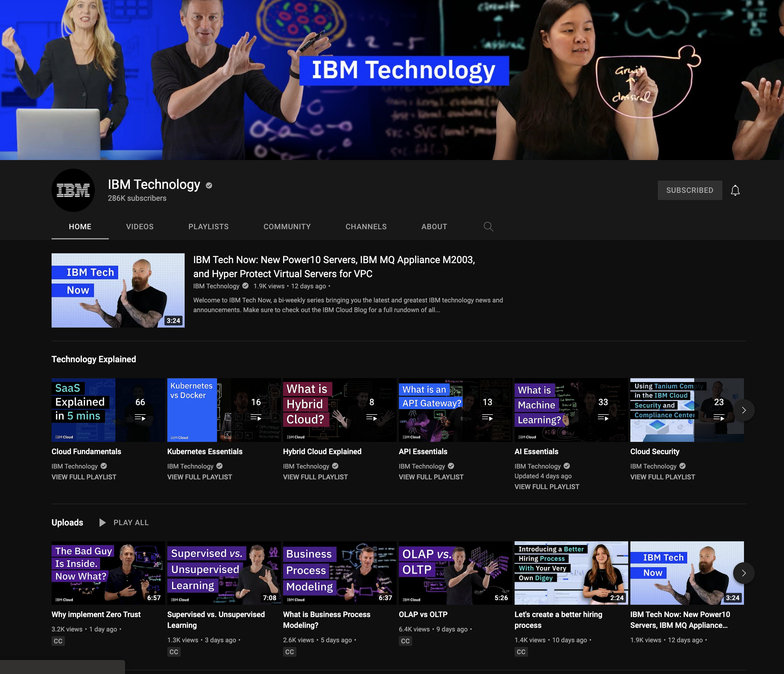
Task: Click VIEW FULL PLAYLIST under AI Essentials
Action: pyautogui.click(x=547, y=487)
